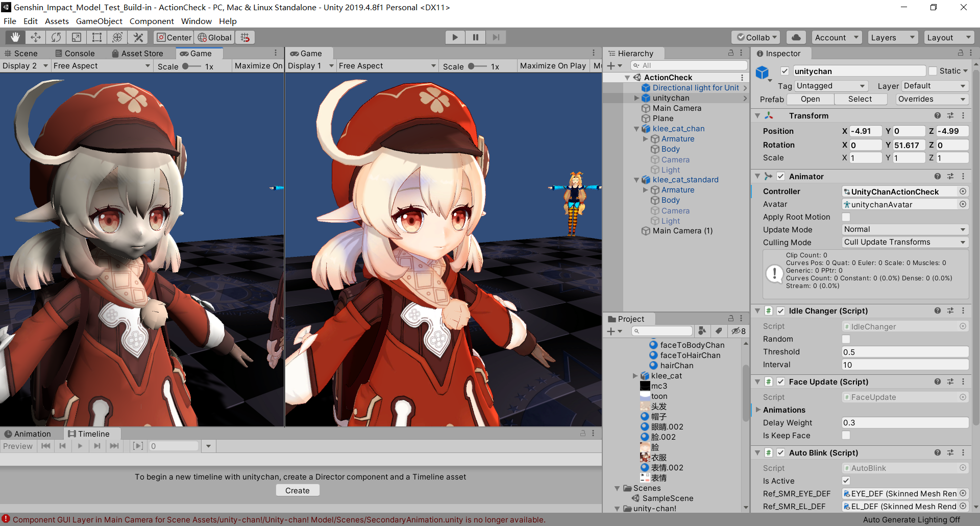Toggle the Static checkbox

coord(933,71)
